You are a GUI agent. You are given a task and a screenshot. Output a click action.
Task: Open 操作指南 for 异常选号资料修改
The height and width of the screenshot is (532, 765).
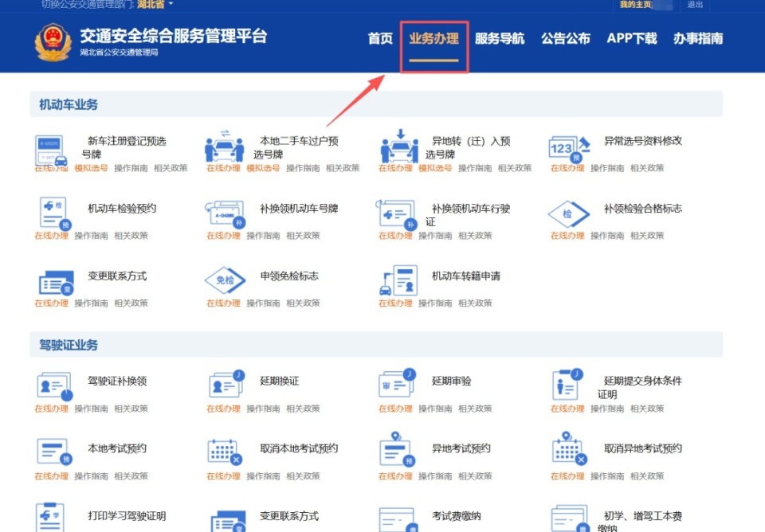tap(607, 168)
